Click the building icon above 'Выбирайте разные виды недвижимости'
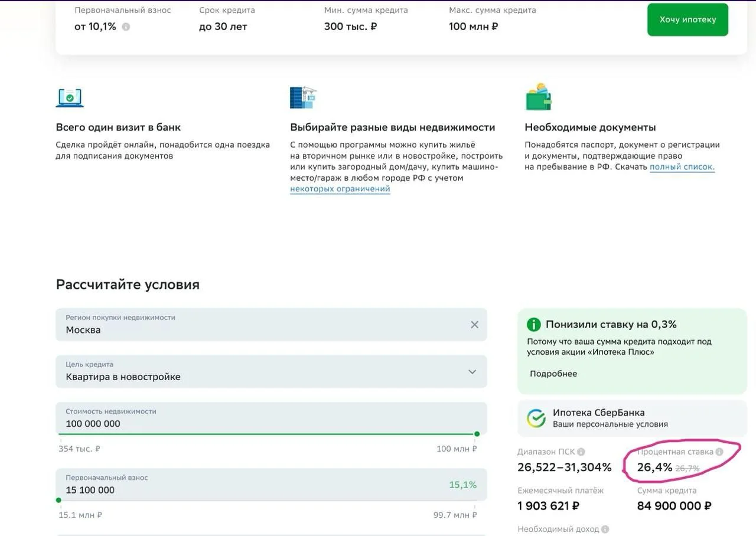756x536 pixels. point(303,97)
